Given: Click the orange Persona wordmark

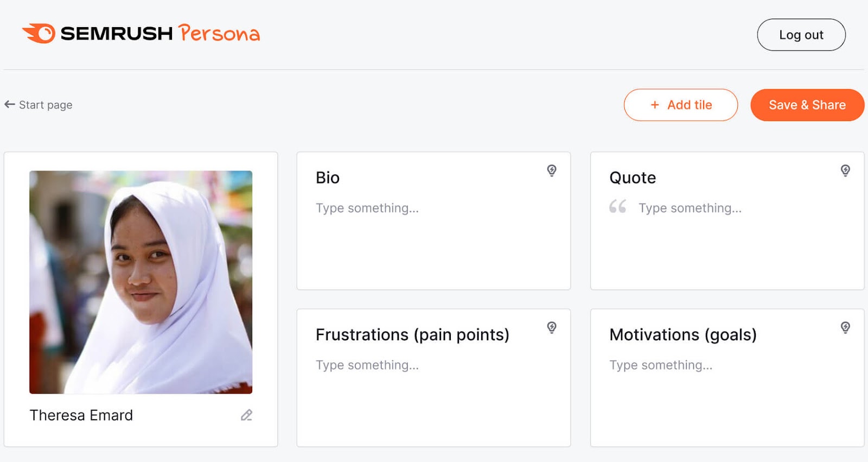Looking at the screenshot, I should pos(219,34).
